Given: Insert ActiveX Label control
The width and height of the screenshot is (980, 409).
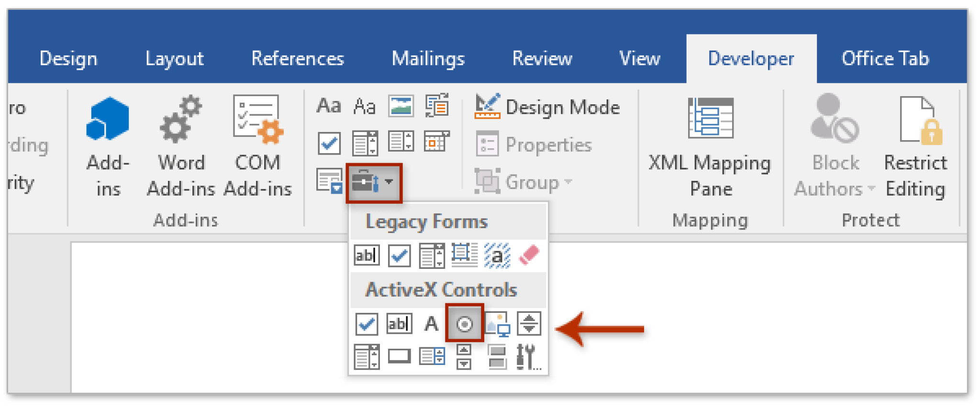Looking at the screenshot, I should (x=431, y=324).
